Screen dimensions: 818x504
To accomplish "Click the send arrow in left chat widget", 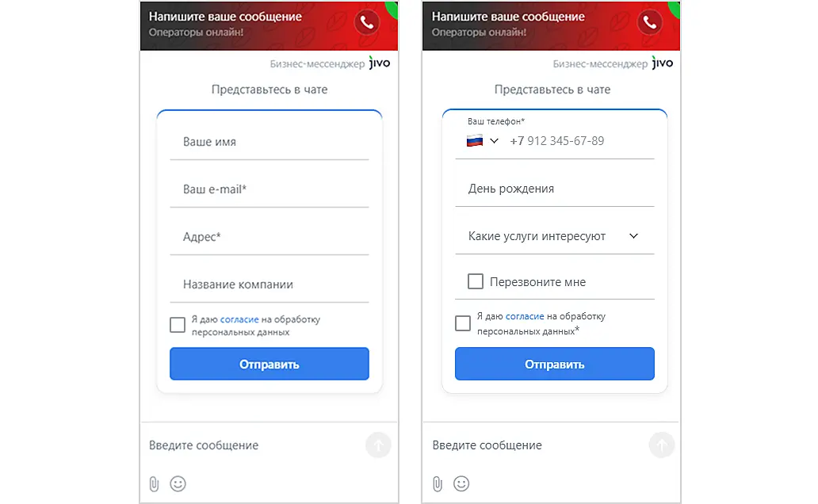I will tap(378, 445).
